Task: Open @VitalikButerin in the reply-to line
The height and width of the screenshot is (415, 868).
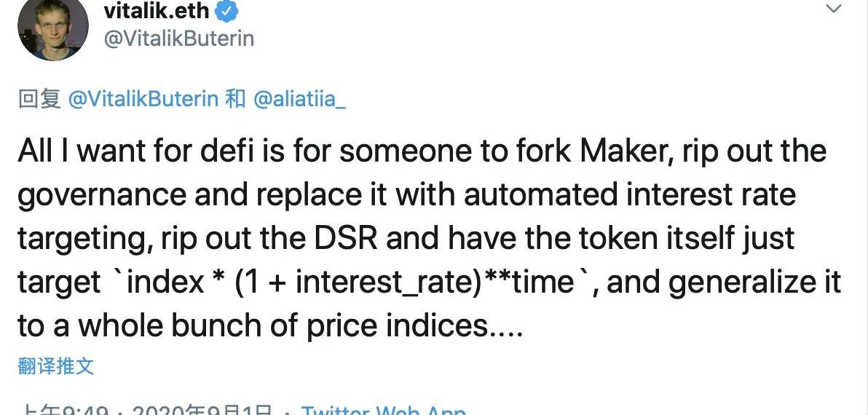Action: tap(143, 99)
